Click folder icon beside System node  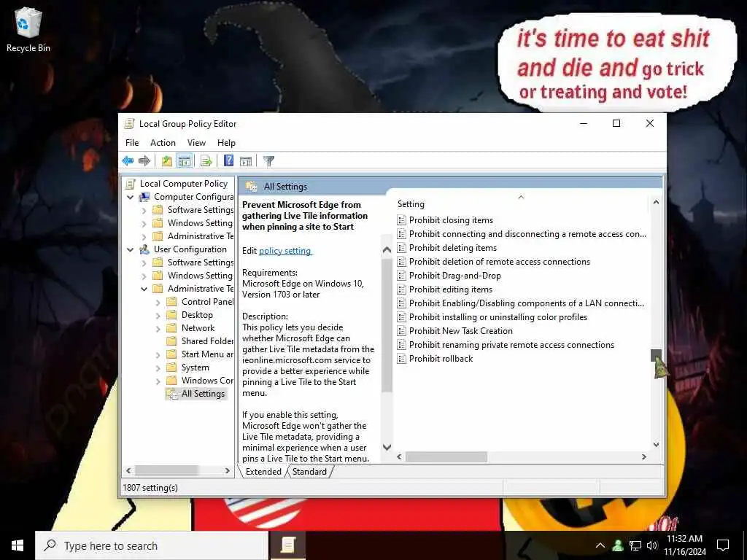tap(171, 367)
